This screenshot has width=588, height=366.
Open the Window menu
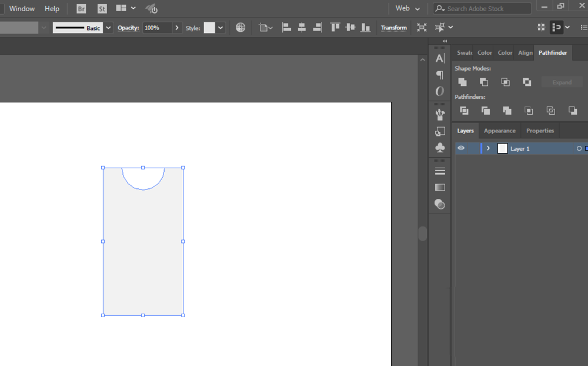[22, 9]
